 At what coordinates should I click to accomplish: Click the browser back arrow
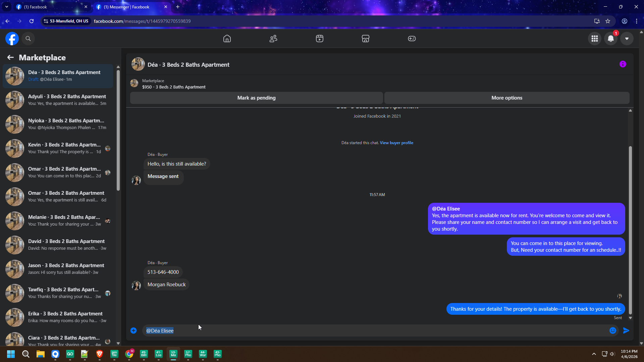(7, 21)
